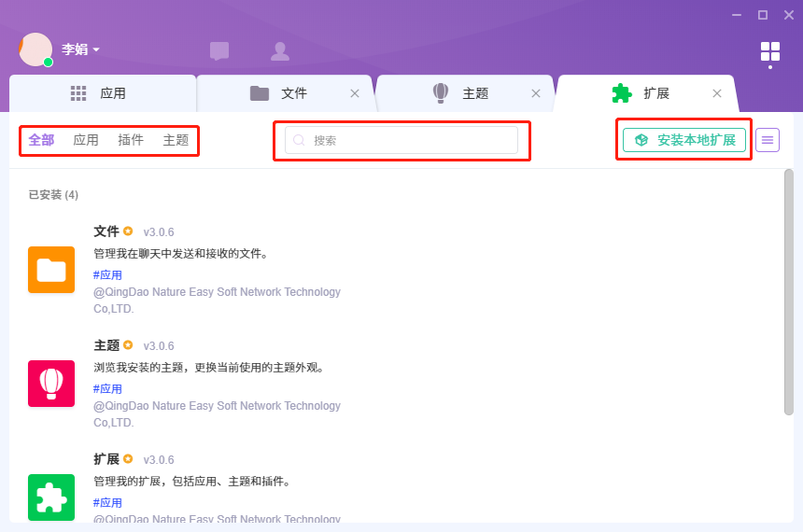
Task: Click the green 扩展 puzzle app icon
Action: pyautogui.click(x=51, y=497)
